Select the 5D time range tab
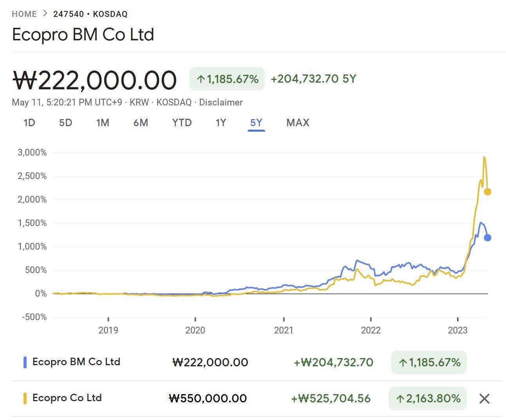Image resolution: width=506 pixels, height=420 pixels. (65, 123)
